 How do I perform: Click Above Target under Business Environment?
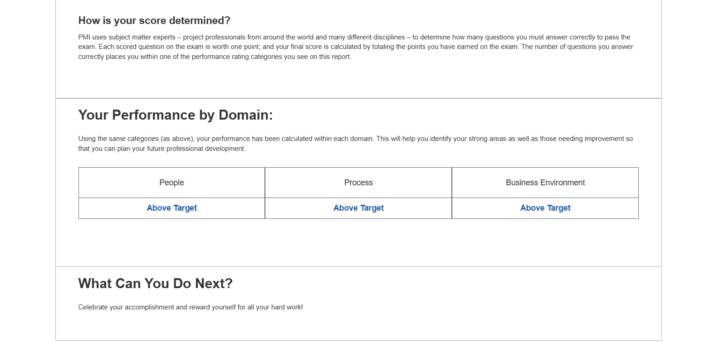click(546, 208)
